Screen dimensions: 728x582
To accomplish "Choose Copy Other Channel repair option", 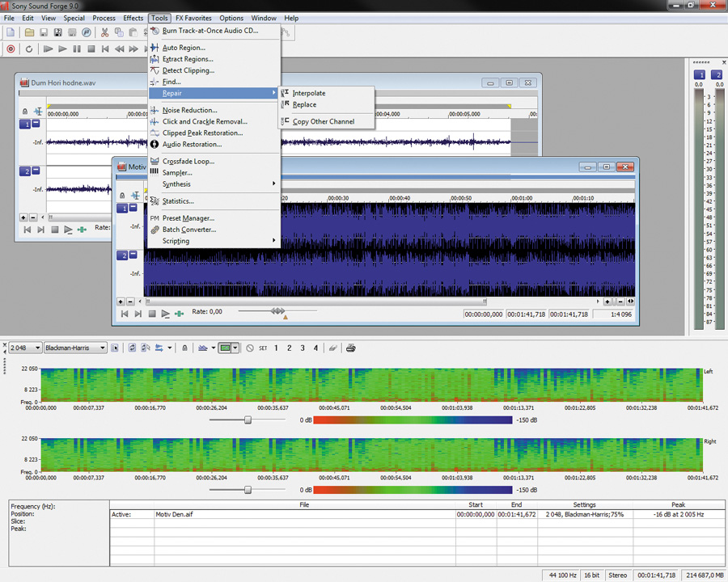I will point(327,121).
